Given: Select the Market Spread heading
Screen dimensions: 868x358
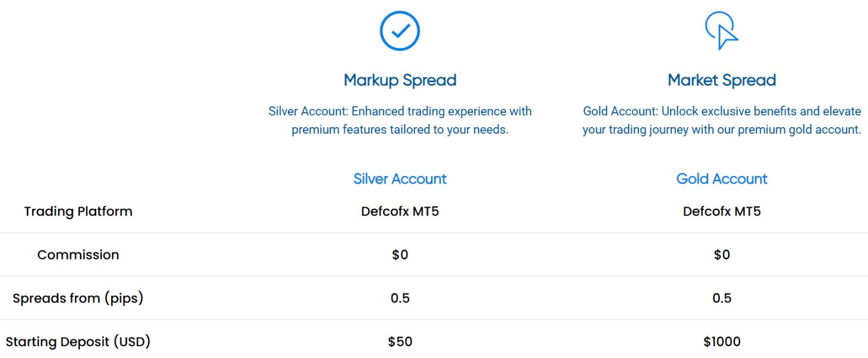Looking at the screenshot, I should click(x=722, y=80).
